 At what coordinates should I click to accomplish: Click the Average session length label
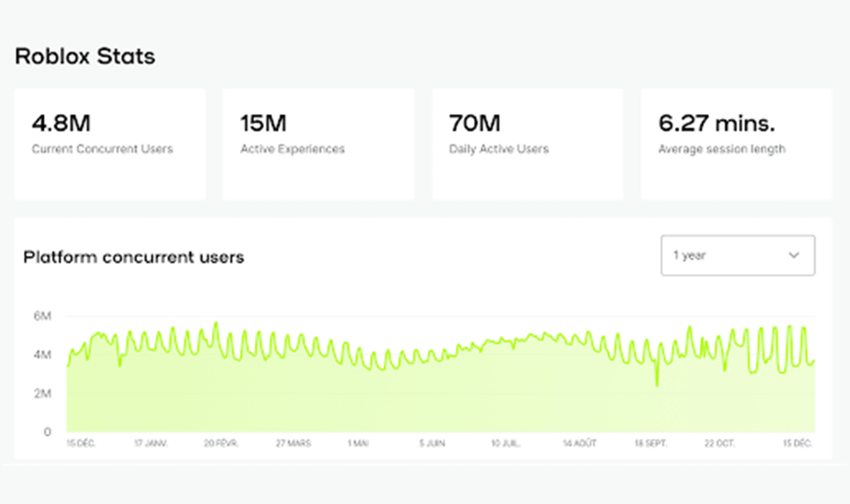tap(722, 149)
